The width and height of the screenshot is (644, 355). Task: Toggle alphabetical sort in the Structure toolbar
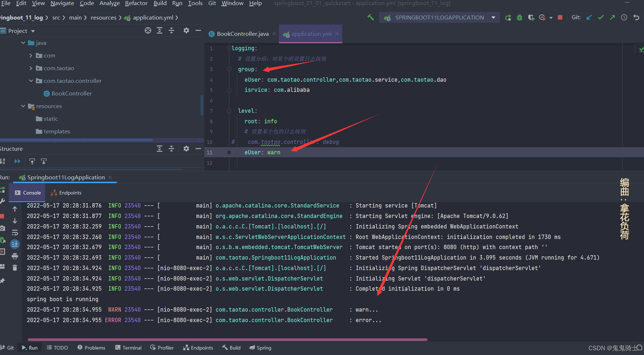point(3,161)
